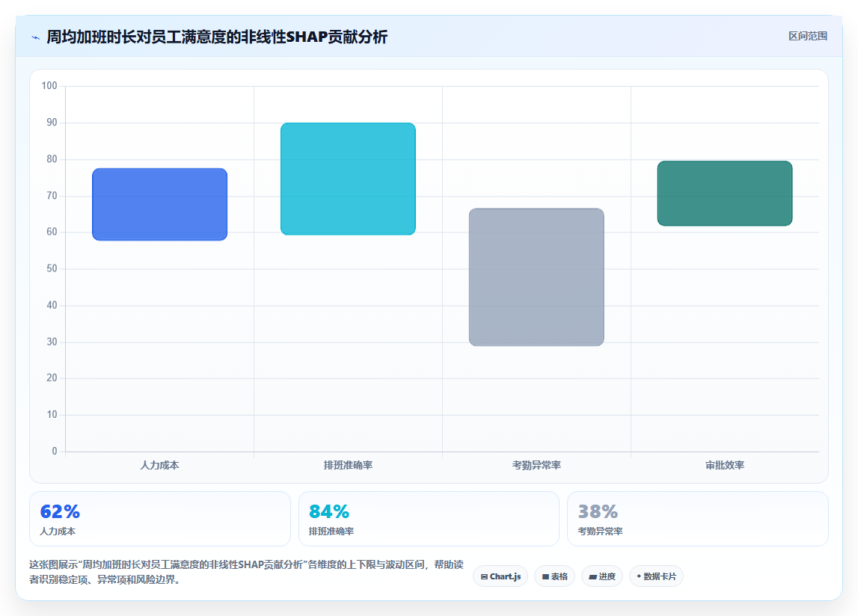Click the 100 y-axis tick label

coord(49,86)
